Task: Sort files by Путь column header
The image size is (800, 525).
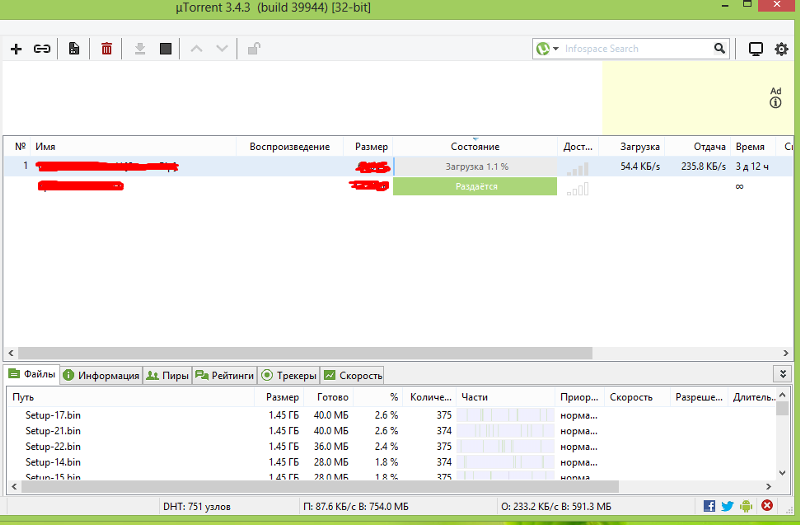Action: tap(131, 397)
